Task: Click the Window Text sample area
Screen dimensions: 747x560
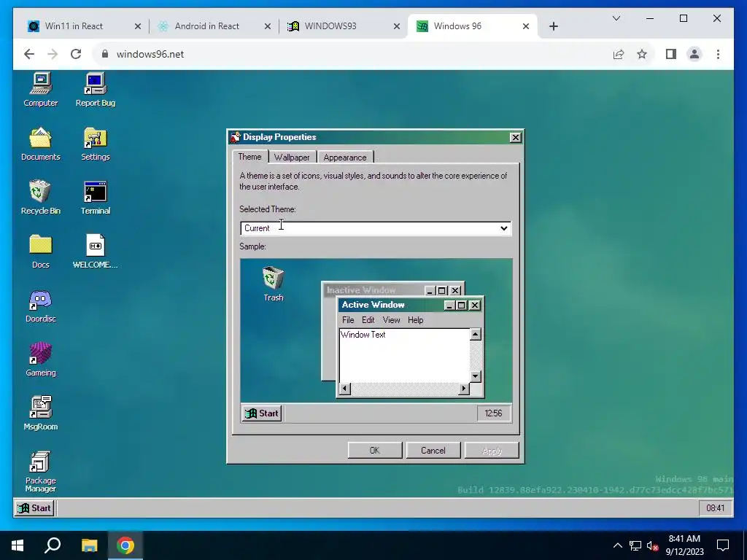Action: point(404,355)
